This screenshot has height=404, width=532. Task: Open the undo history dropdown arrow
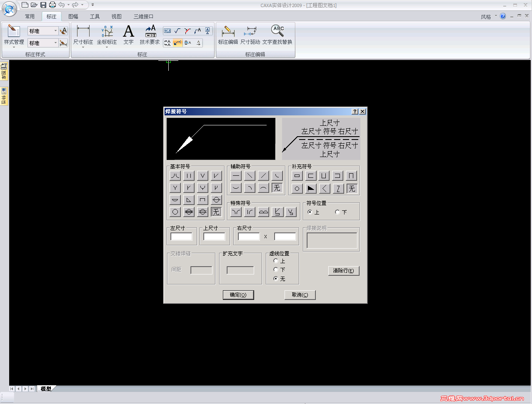click(x=68, y=5)
